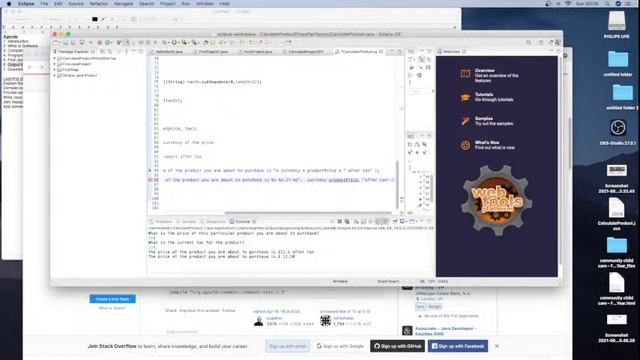This screenshot has height=360, width=640.
Task: Open Run button dropdown arrow
Action: (179, 42)
